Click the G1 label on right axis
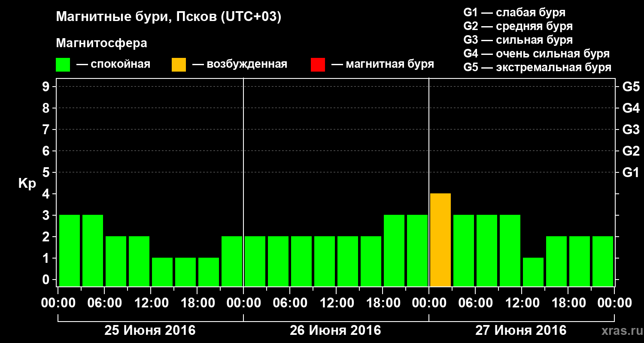The height and width of the screenshot is (343, 644). [631, 172]
